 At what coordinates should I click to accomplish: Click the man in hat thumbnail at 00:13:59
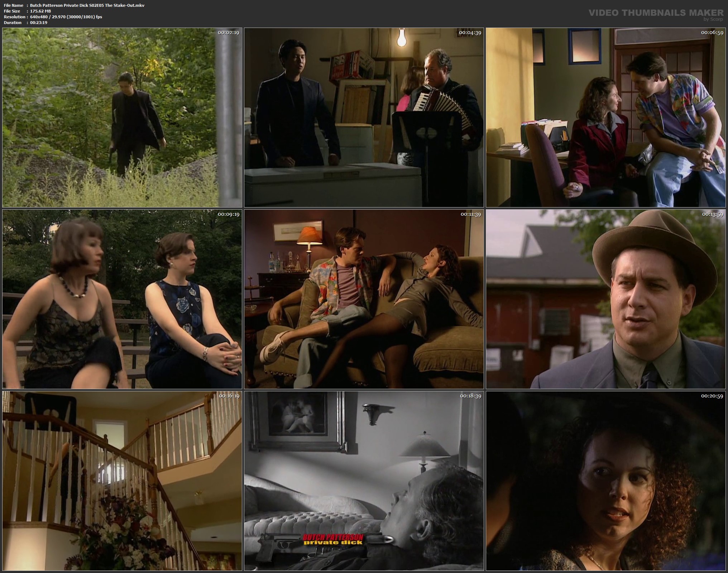605,299
